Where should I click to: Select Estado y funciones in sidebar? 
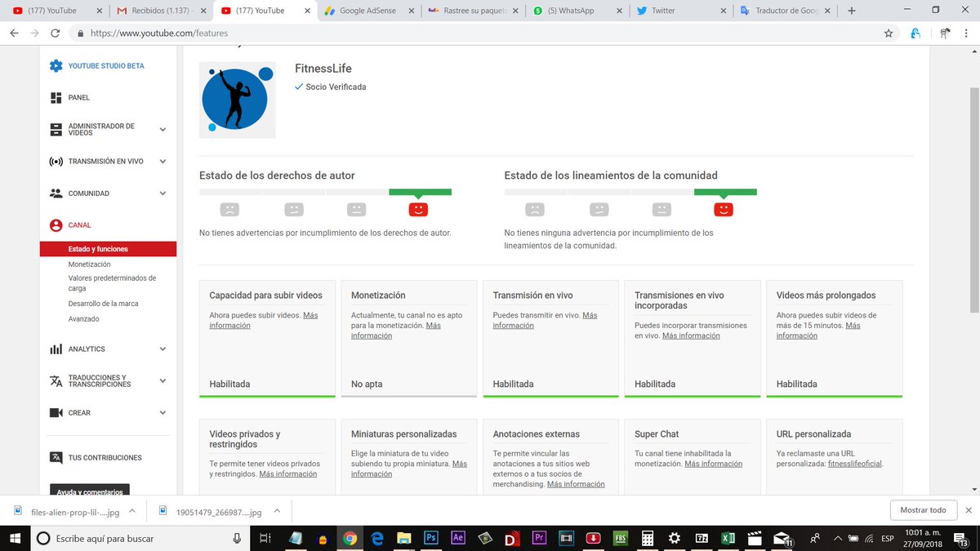[x=108, y=249]
